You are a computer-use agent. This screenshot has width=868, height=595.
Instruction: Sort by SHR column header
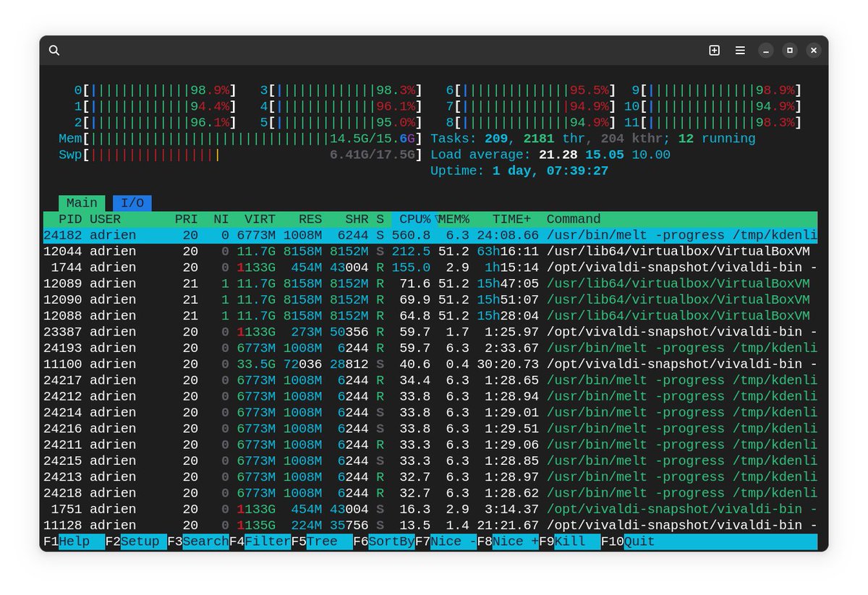click(357, 219)
